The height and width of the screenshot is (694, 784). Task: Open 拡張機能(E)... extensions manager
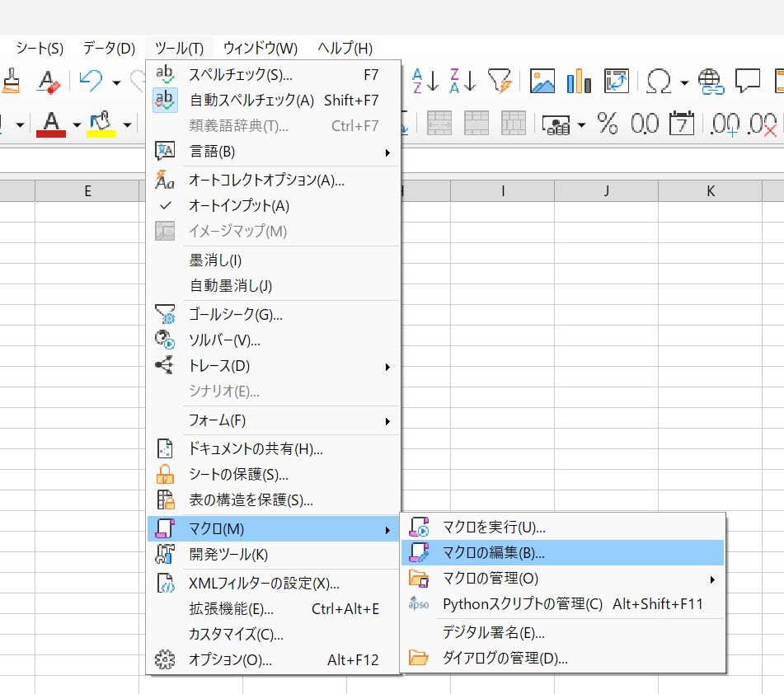click(x=231, y=609)
